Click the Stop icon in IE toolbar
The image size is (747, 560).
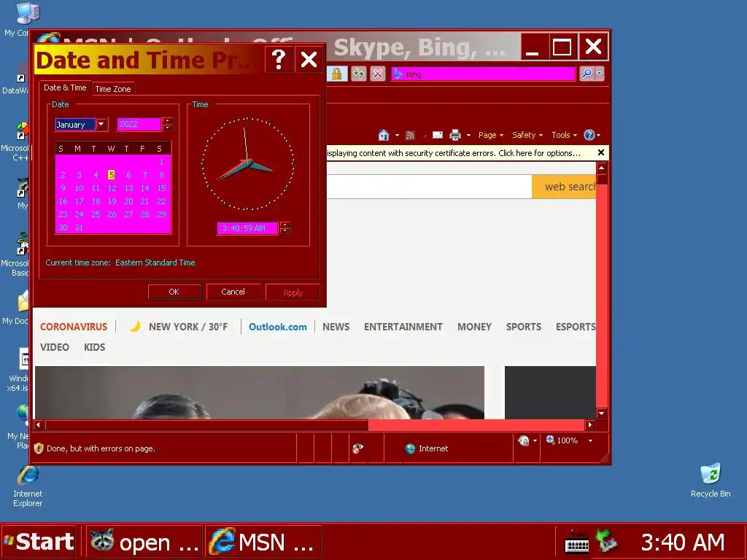coord(378,74)
